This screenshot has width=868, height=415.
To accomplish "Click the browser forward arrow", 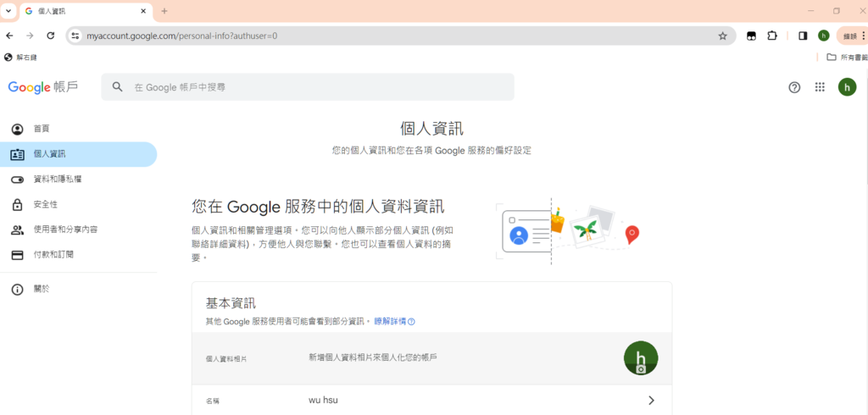I will coord(30,36).
